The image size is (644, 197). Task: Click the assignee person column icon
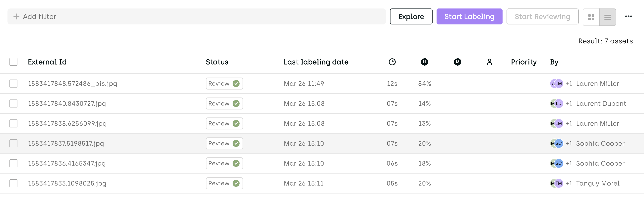point(490,62)
